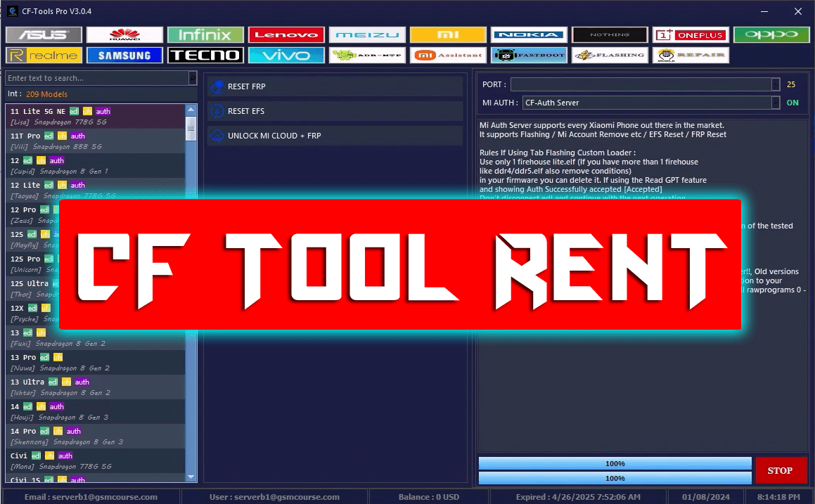Screen dimensions: 815x504
Task: Click the search magnifier icon
Action: click(193, 78)
